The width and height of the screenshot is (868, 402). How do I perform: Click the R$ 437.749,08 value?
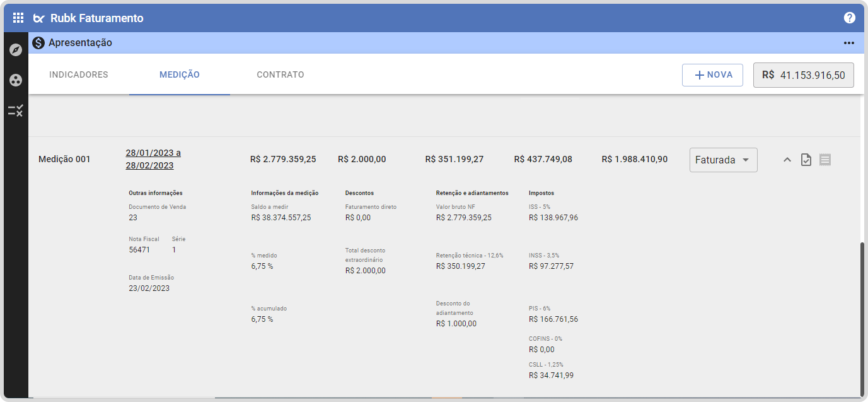click(x=543, y=159)
